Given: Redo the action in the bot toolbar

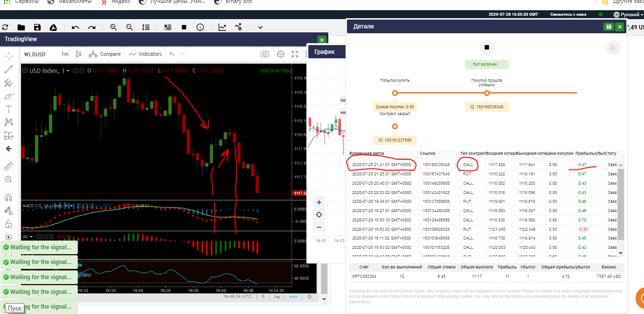Looking at the screenshot, I should click(92, 27).
